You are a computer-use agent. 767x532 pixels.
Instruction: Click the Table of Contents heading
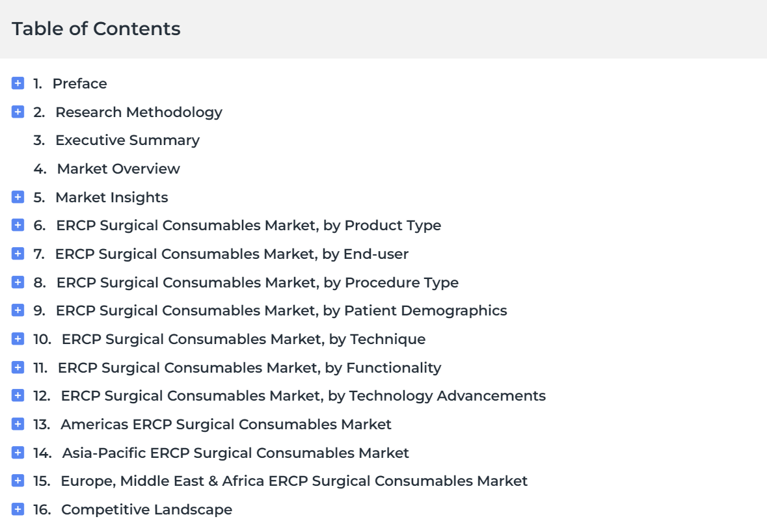[96, 29]
